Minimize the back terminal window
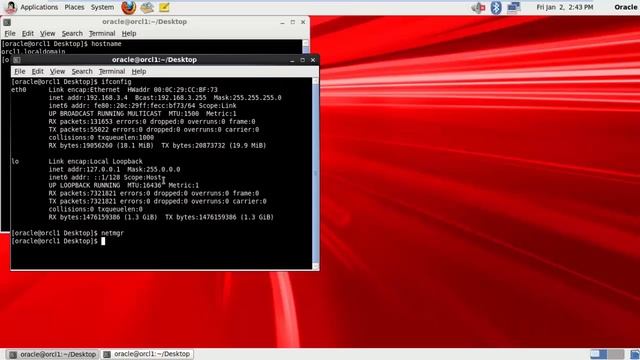This screenshot has height=360, width=640. [x=282, y=22]
